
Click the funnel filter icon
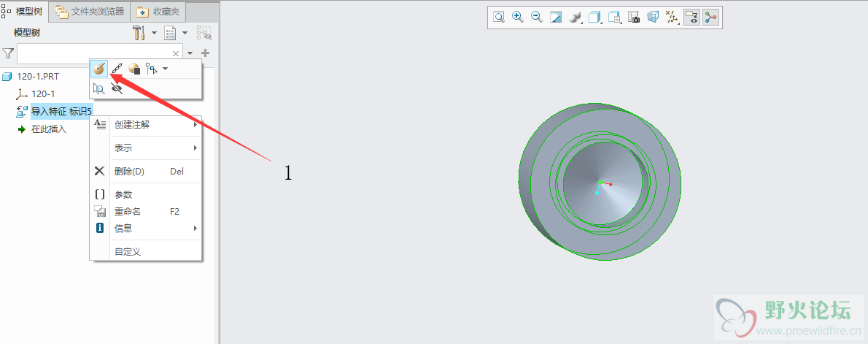(8, 53)
